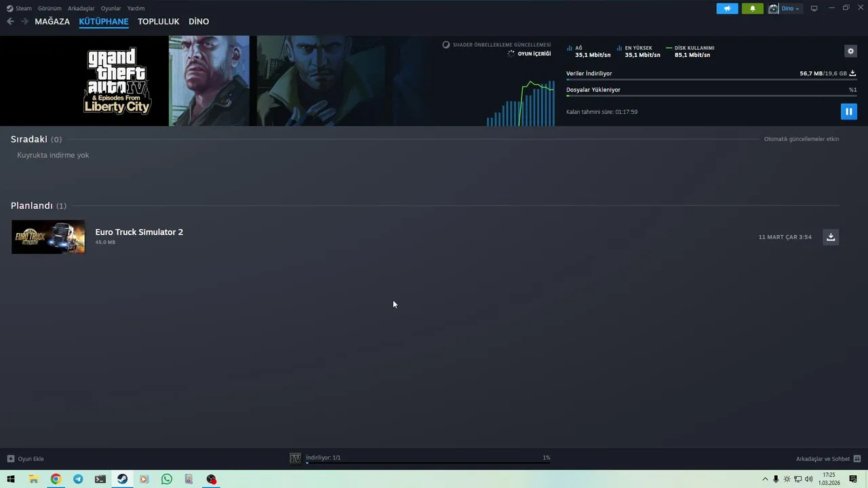Open the KÜTÜPHANE tab
Image resolution: width=868 pixels, height=488 pixels.
tap(104, 22)
